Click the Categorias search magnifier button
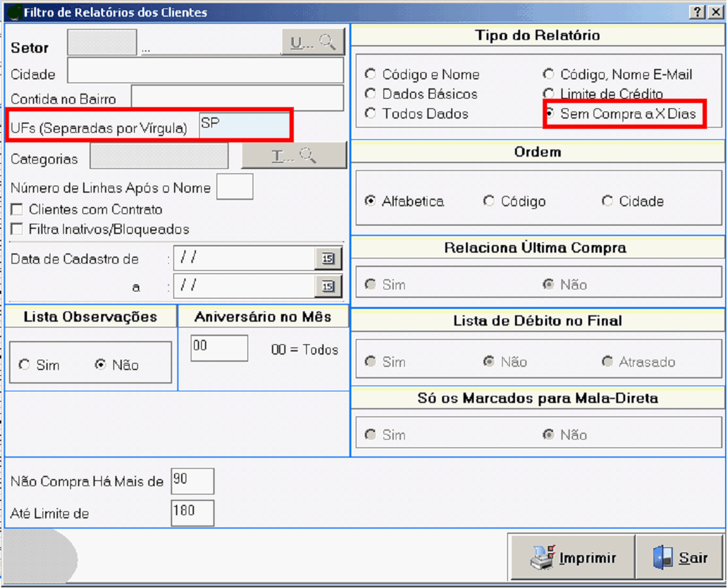Screen dimensions: 727x588 click(x=294, y=156)
